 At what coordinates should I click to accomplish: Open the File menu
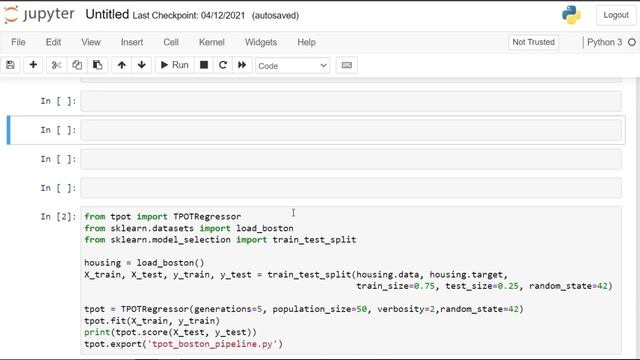click(x=18, y=42)
